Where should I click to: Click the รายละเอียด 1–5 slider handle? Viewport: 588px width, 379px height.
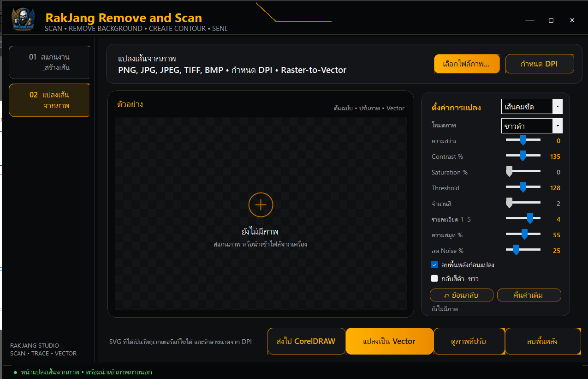click(x=530, y=218)
